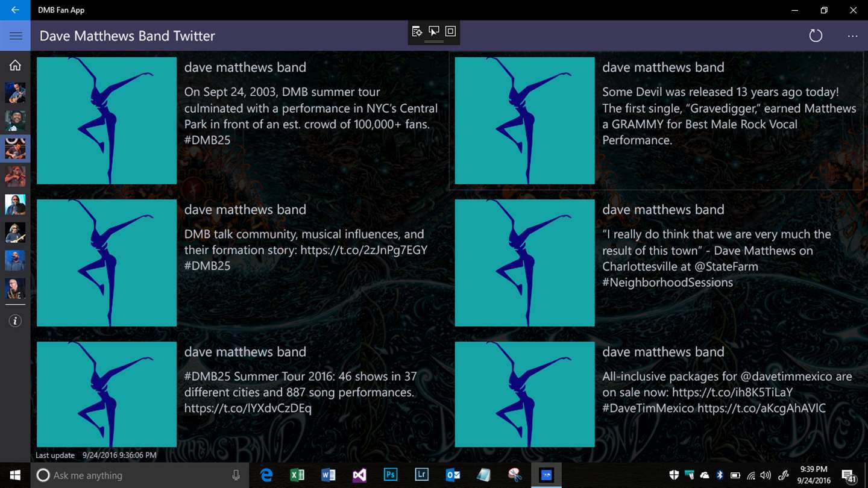Open Windows Defender shield tray icon
This screenshot has height=488, width=868.
pyautogui.click(x=674, y=475)
